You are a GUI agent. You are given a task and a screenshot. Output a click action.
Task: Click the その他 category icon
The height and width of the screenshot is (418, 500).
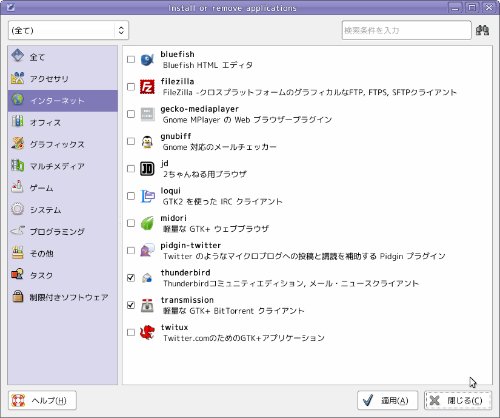click(x=18, y=253)
